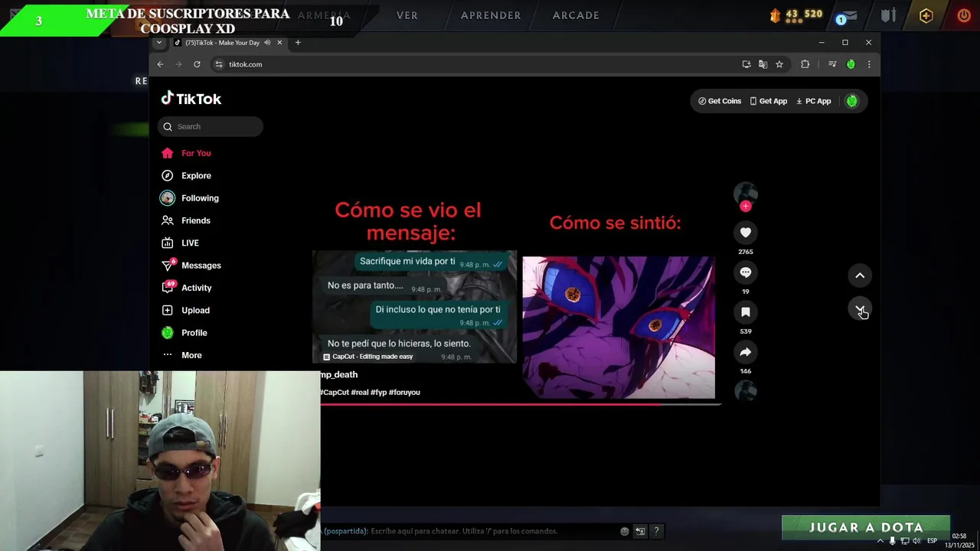Image resolution: width=980 pixels, height=551 pixels.
Task: Open a new browser tab
Action: 298,43
